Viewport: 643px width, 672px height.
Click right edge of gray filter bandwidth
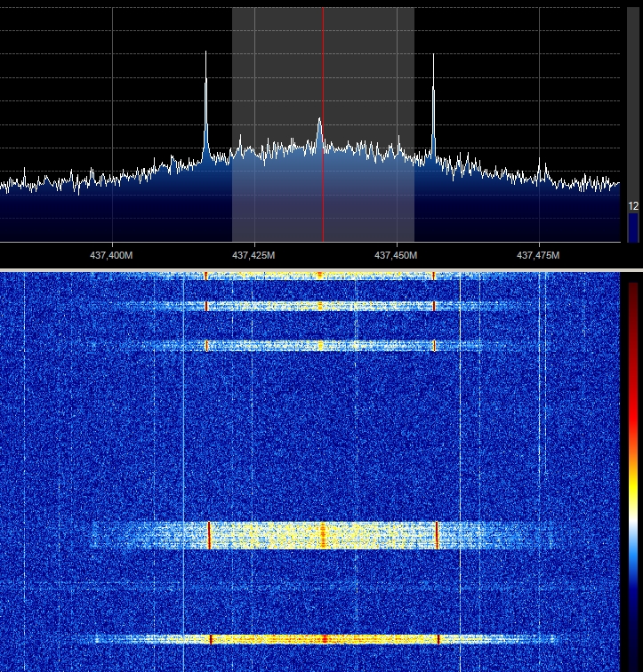[x=414, y=124]
